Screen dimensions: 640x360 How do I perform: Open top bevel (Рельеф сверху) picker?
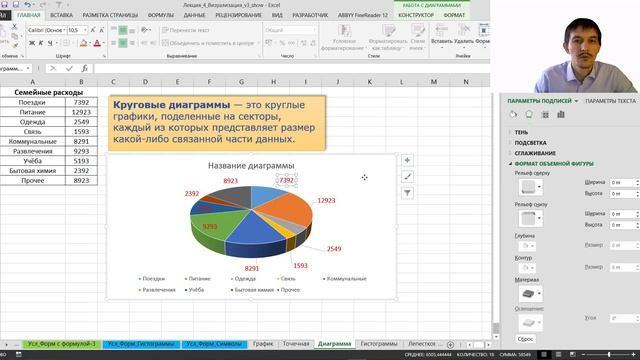531,187
